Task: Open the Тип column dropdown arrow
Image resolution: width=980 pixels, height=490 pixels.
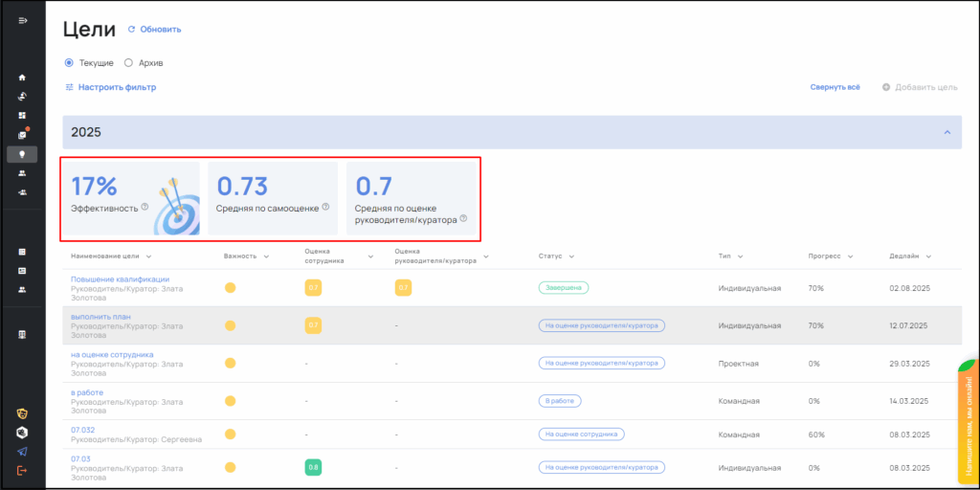Action: pyautogui.click(x=741, y=256)
